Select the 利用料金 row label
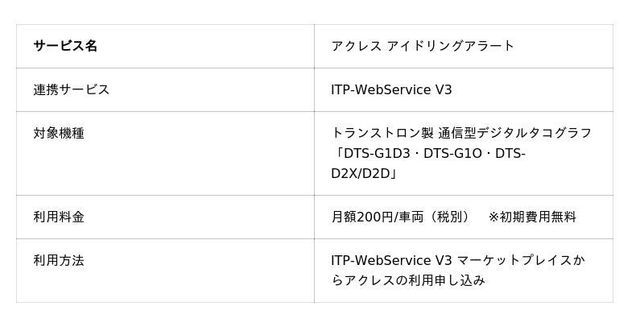644x327 pixels. 59,217
